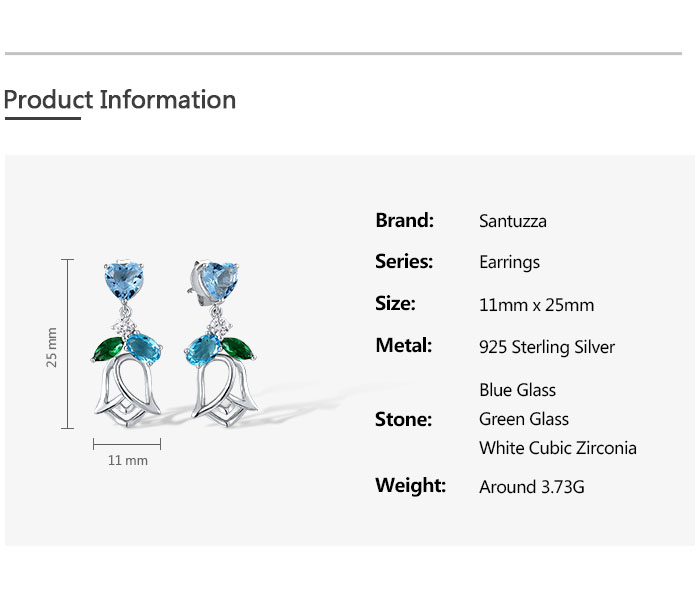Select the "White Cubic Zirconia" text
Image resolution: width=700 pixels, height=596 pixels.
pyautogui.click(x=557, y=448)
